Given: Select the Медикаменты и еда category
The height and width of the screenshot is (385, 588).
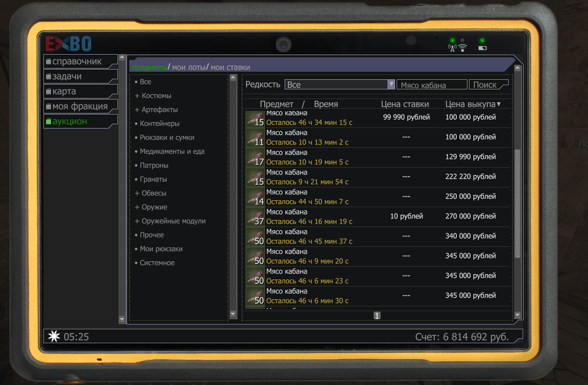Looking at the screenshot, I should 169,152.
